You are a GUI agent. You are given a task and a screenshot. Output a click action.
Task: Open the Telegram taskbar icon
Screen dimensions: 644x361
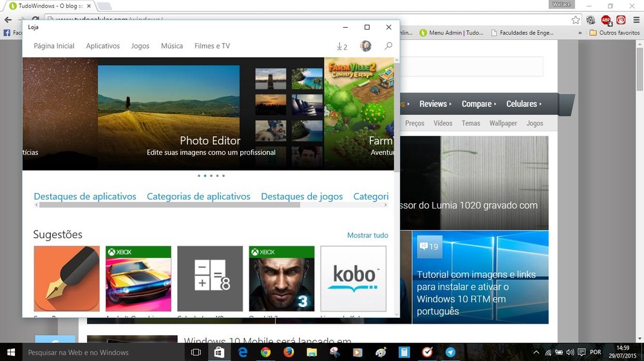pyautogui.click(x=450, y=352)
